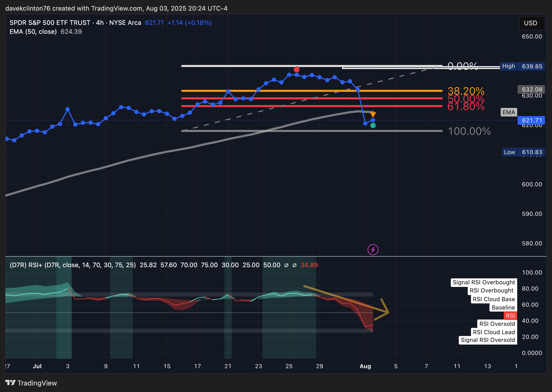Select the 100.00% Fibonacci level label

point(469,131)
